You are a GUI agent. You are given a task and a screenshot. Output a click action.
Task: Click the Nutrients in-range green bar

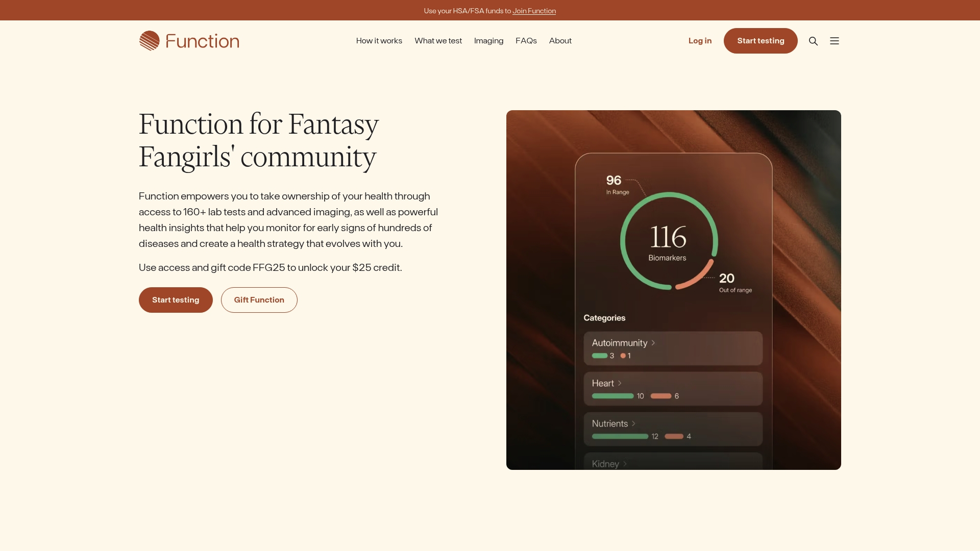pyautogui.click(x=620, y=436)
